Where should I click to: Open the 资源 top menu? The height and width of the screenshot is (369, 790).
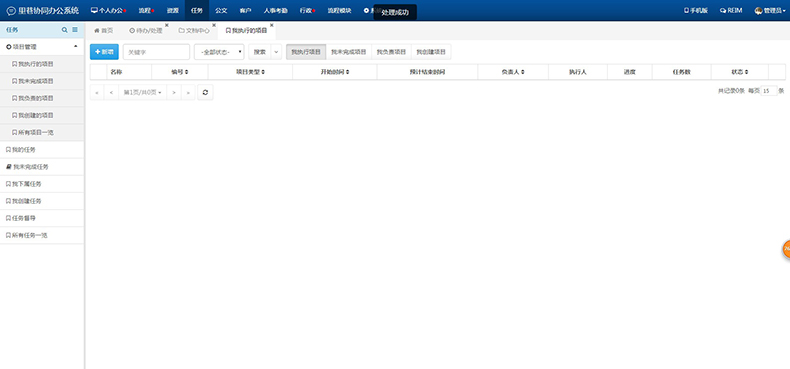click(172, 11)
